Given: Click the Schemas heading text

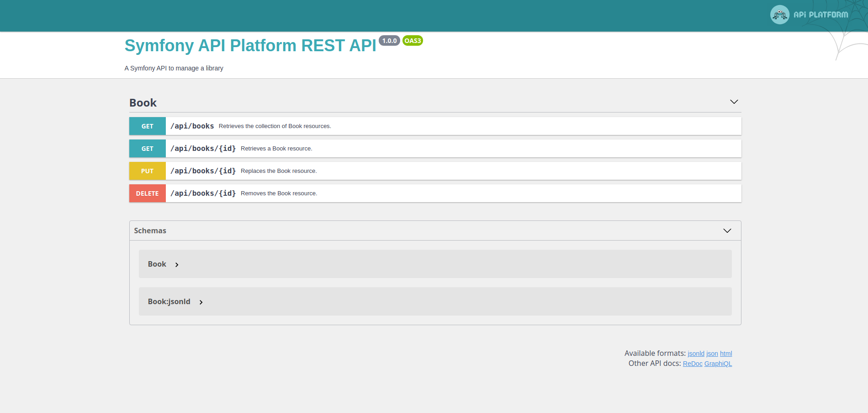Looking at the screenshot, I should 150,231.
